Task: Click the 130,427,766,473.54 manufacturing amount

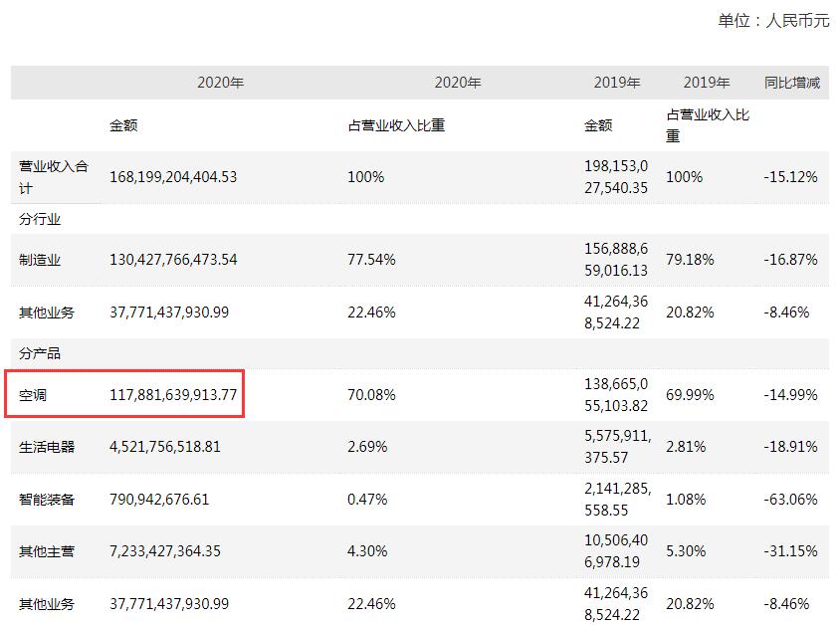Action: 173,260
